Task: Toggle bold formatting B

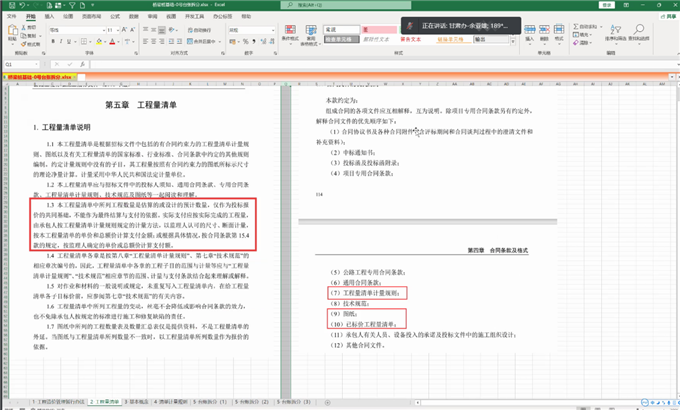Action: click(53, 42)
